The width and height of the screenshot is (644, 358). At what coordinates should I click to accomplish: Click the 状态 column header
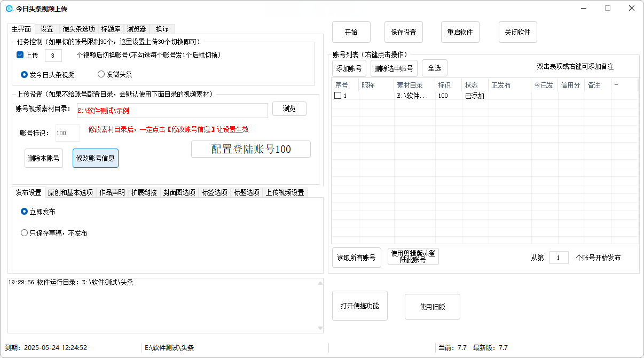coord(476,85)
